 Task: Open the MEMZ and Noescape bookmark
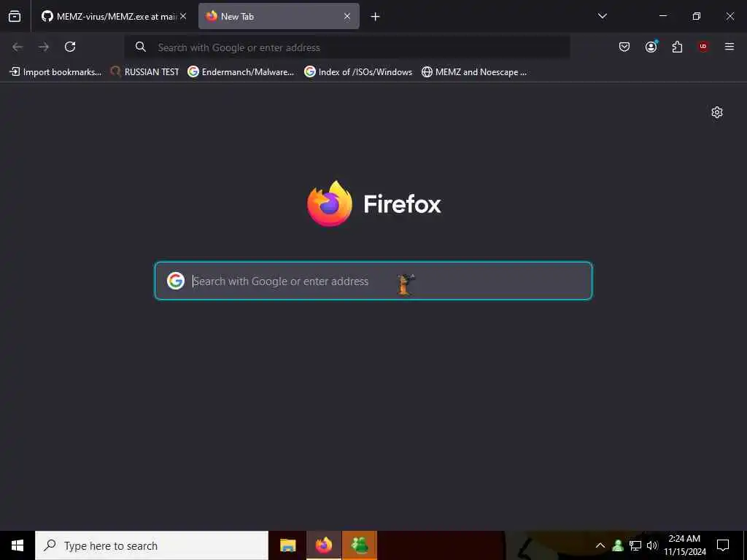pyautogui.click(x=474, y=72)
